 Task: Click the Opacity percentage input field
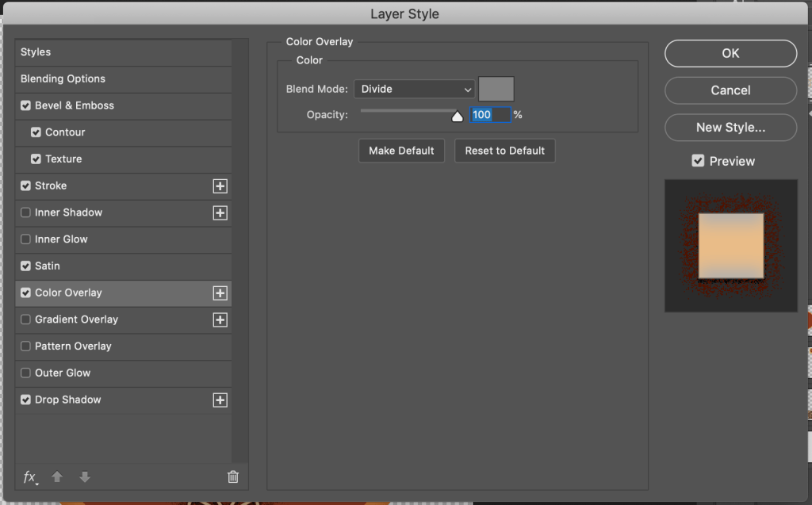pos(490,115)
